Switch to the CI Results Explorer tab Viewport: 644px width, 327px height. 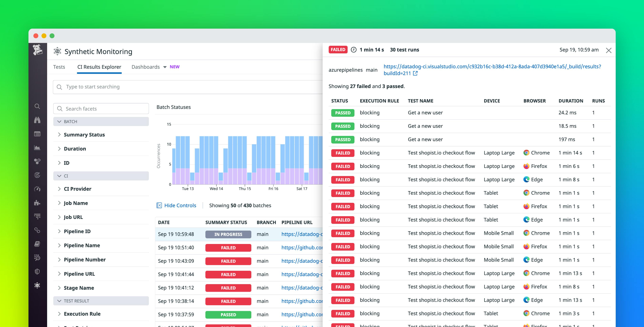pos(99,67)
